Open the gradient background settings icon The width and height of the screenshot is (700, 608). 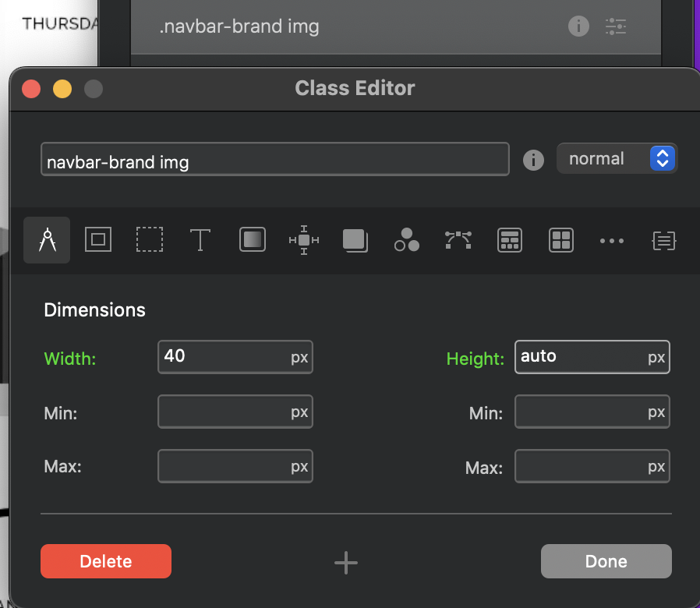click(252, 240)
